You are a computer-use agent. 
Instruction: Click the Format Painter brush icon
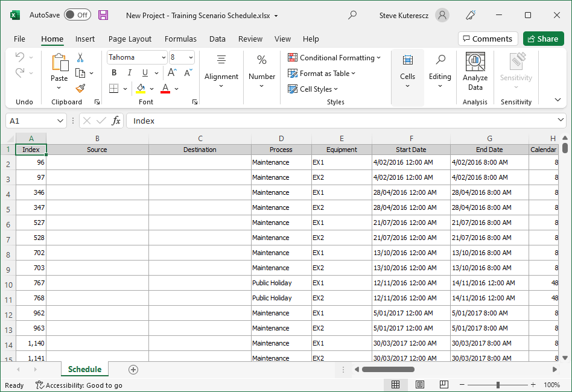pyautogui.click(x=80, y=88)
